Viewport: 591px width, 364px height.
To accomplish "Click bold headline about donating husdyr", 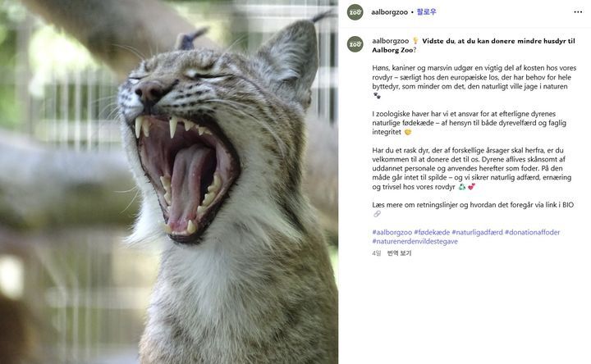I will (474, 45).
